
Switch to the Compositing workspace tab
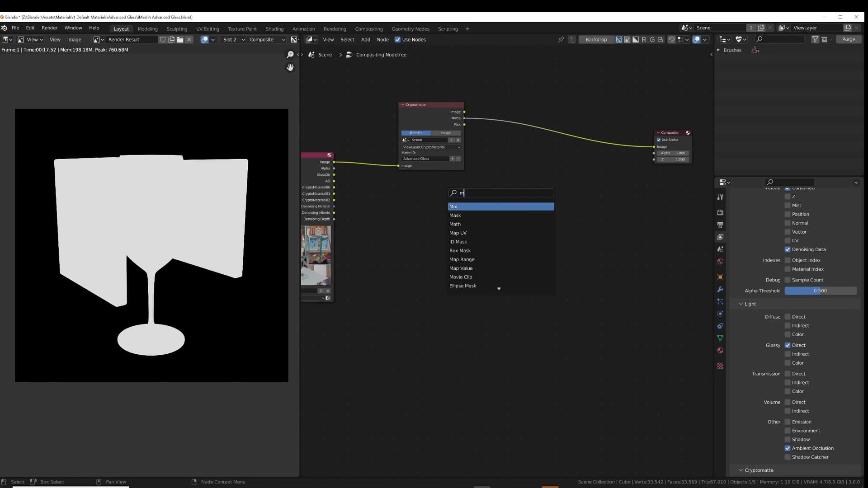pyautogui.click(x=369, y=29)
